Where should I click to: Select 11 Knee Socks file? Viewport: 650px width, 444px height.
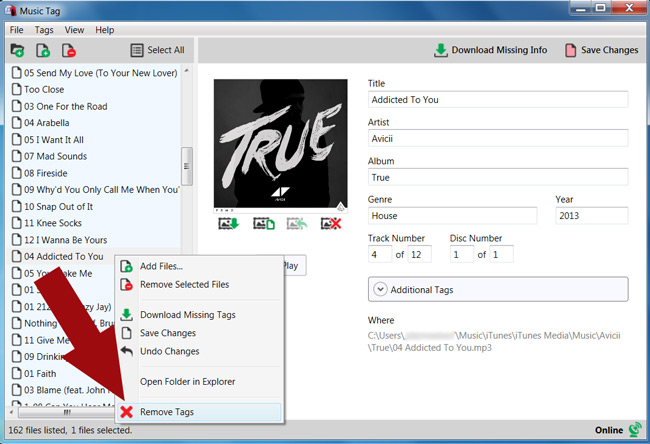(94, 223)
